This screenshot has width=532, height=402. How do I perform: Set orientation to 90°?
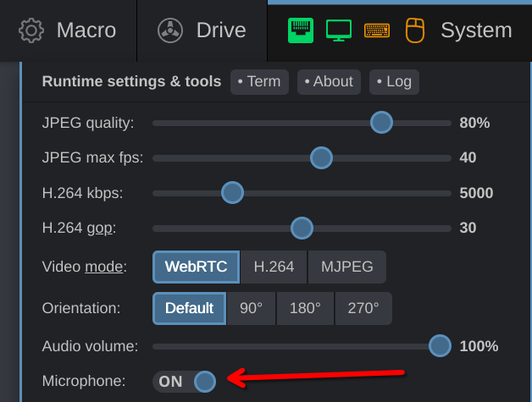click(251, 308)
